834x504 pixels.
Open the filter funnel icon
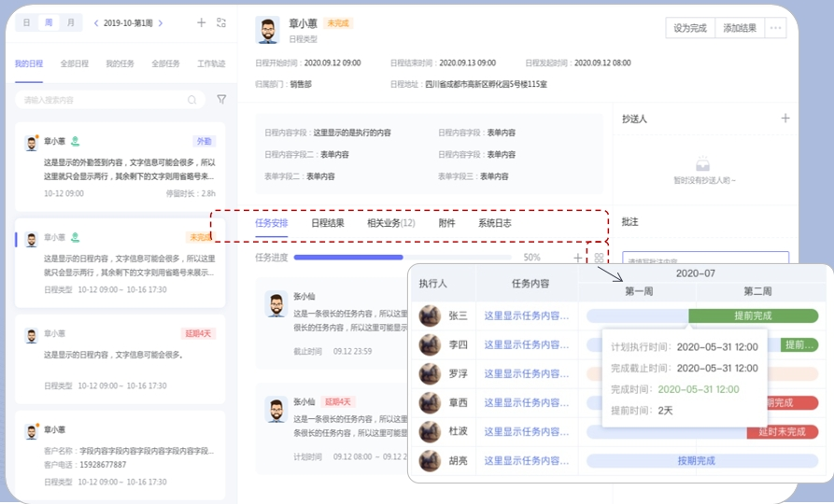(221, 99)
